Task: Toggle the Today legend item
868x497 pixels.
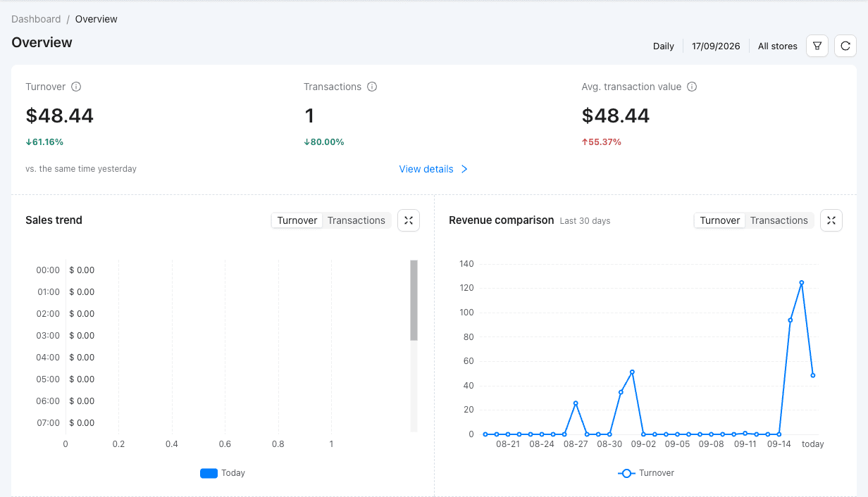Action: click(223, 473)
